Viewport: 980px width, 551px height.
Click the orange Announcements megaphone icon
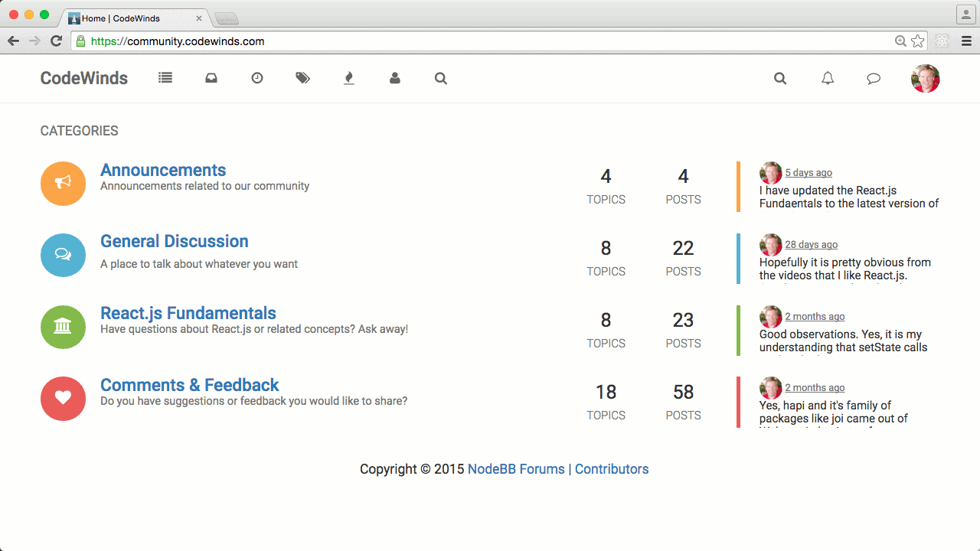point(63,184)
